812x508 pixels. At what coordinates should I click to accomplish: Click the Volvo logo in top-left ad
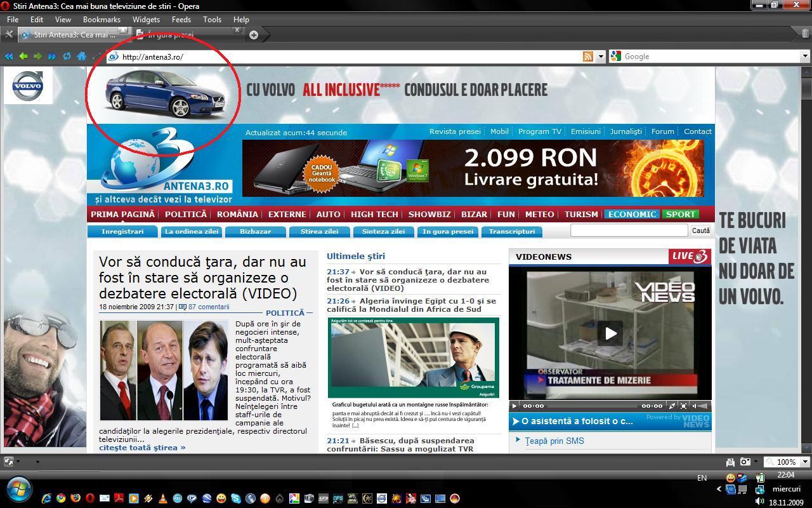click(x=28, y=86)
